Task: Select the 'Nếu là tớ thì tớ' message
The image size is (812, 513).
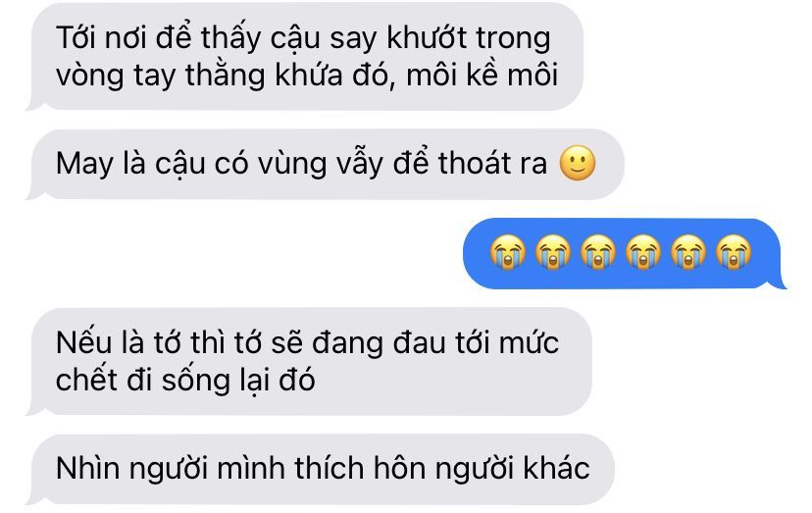Action: point(309,361)
